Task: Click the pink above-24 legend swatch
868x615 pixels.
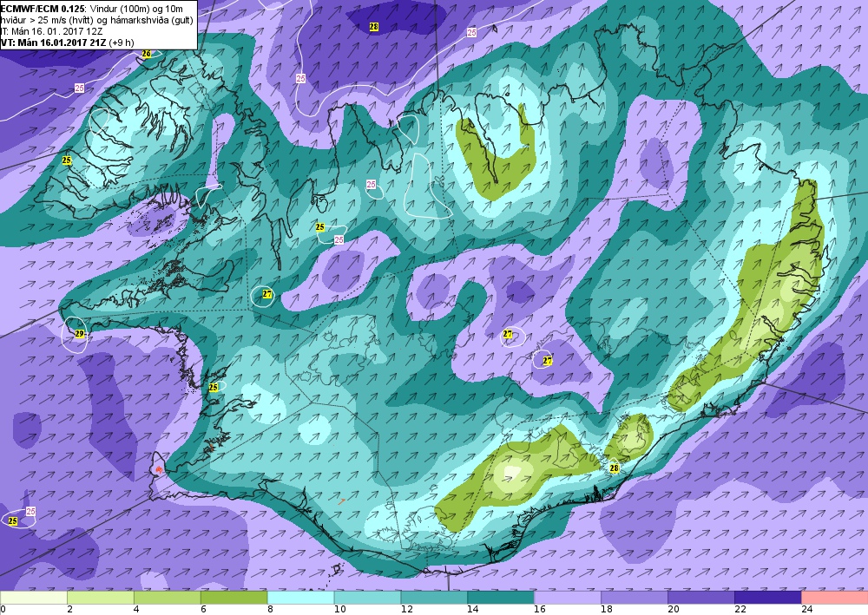Action: [834, 598]
